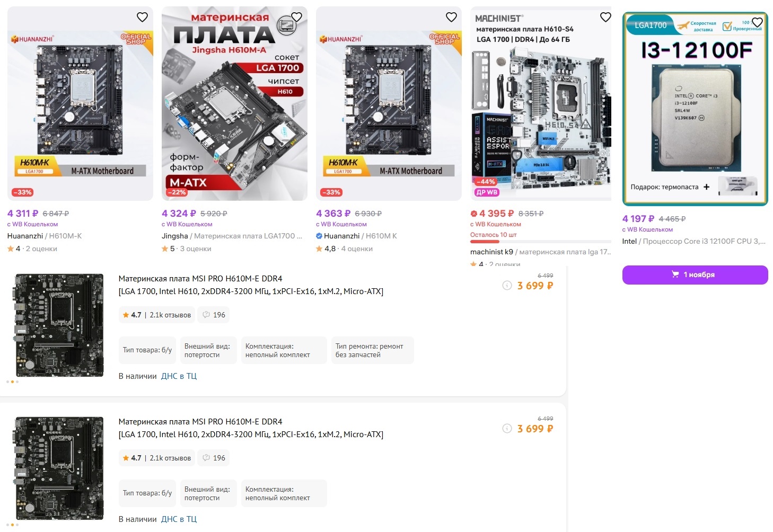Toggle favorite heart on Jingsha H610M-A card
Image resolution: width=773 pixels, height=532 pixels.
point(296,17)
